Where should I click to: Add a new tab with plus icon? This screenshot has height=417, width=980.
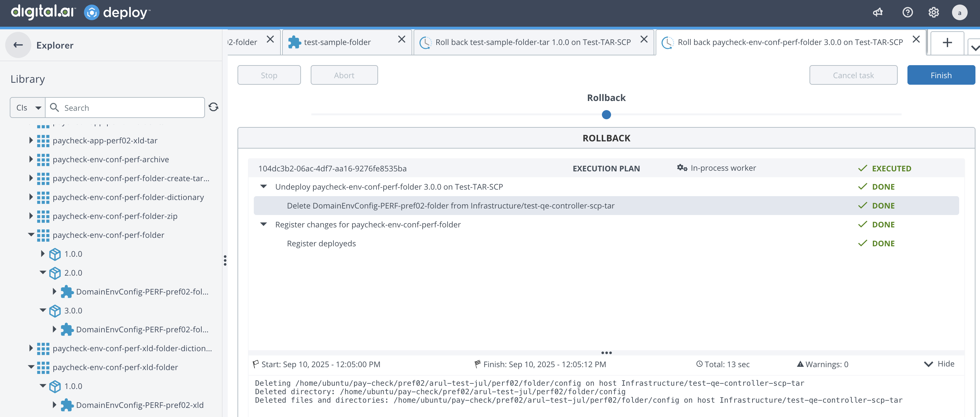click(947, 42)
